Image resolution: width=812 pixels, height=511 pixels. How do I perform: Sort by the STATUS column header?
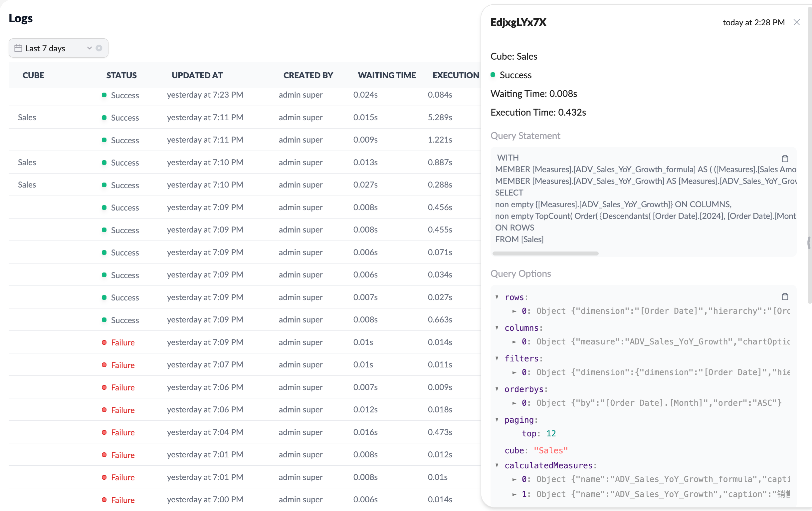[121, 75]
